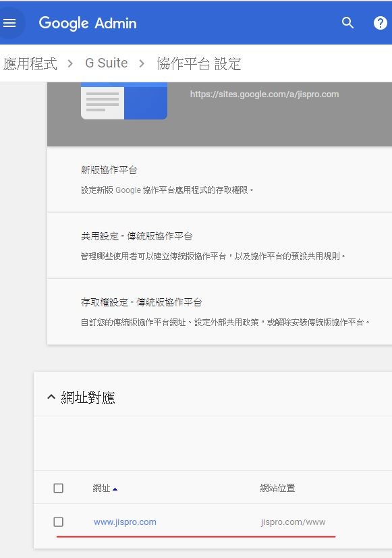Collapse the 網址對應 section chevron

coord(51,397)
